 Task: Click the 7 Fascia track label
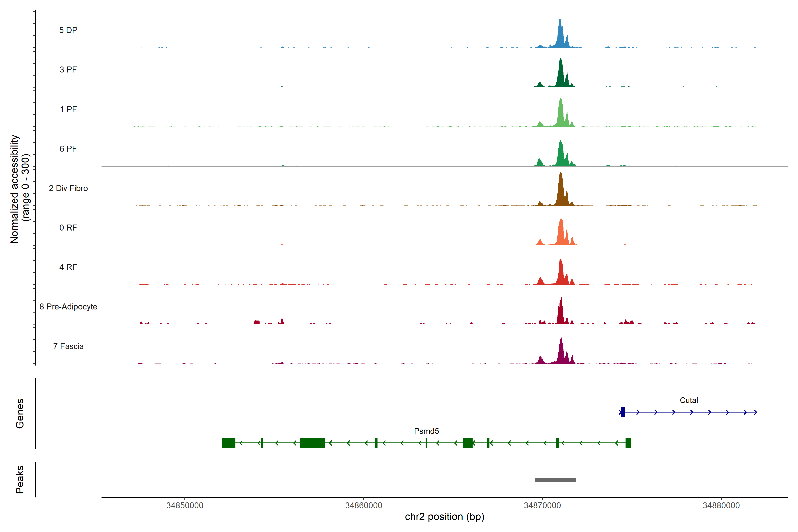[68, 346]
